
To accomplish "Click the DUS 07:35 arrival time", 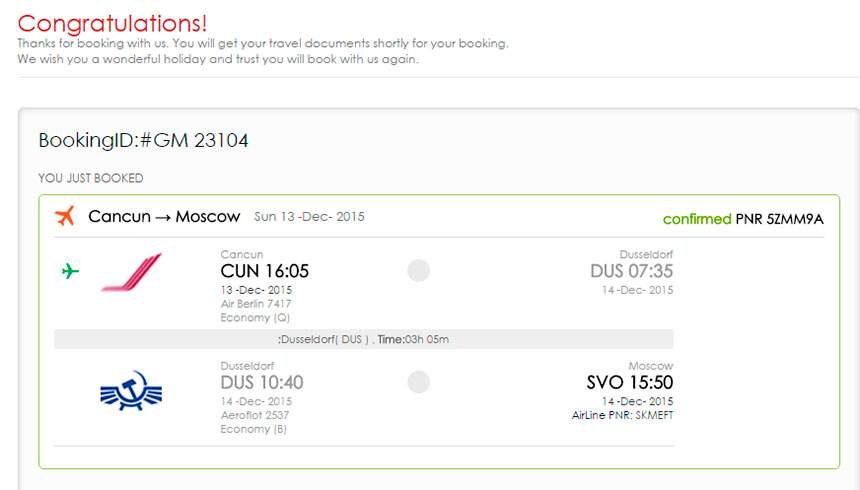I will point(631,271).
